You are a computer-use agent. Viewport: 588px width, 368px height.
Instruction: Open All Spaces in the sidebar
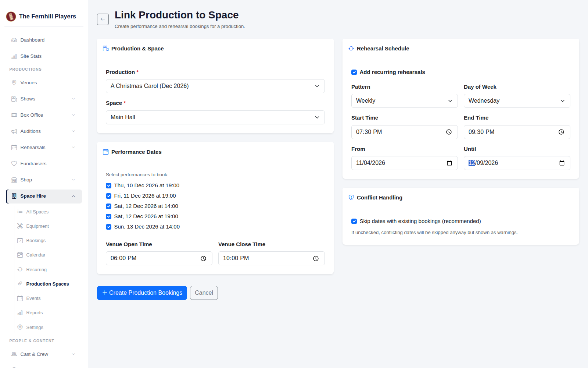[37, 212]
